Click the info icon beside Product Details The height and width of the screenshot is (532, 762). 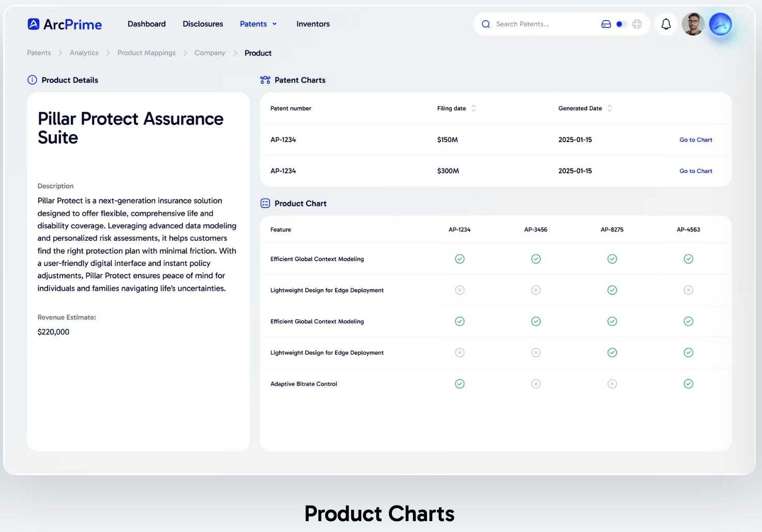pyautogui.click(x=32, y=80)
